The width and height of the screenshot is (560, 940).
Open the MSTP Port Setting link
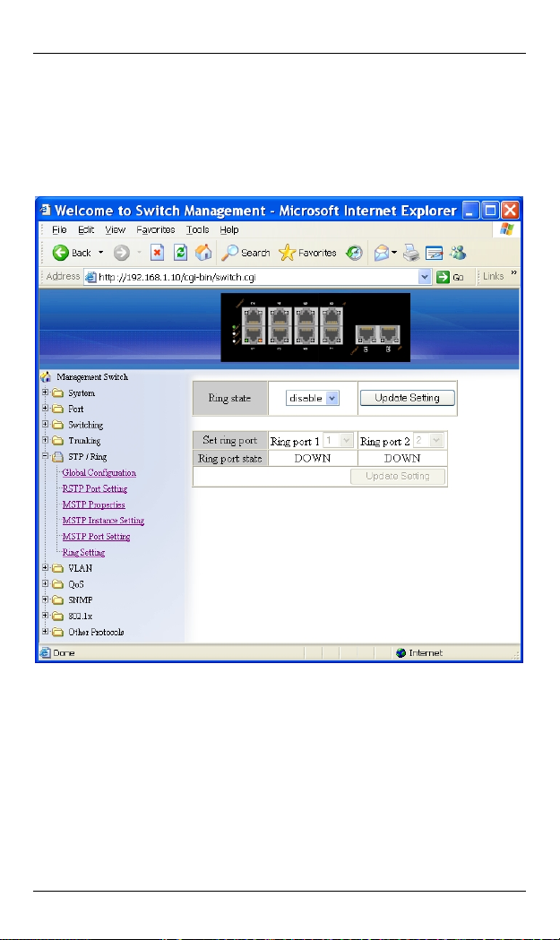coord(96,537)
